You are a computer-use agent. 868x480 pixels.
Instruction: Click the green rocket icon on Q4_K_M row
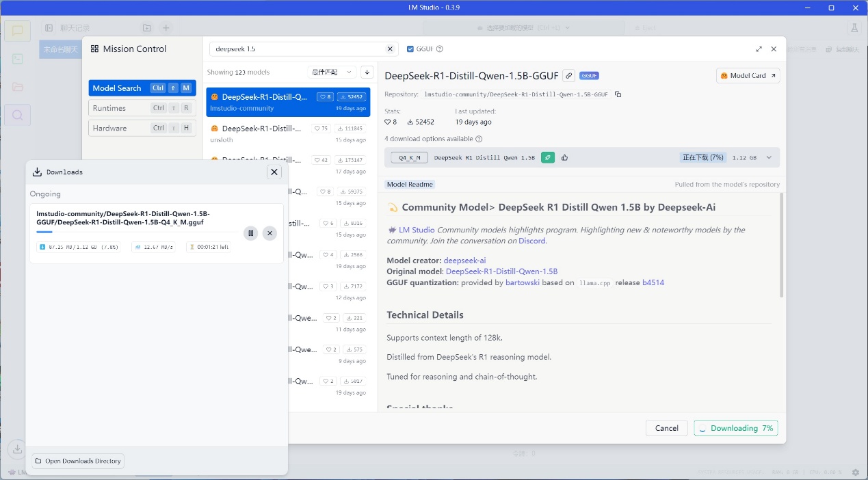548,157
